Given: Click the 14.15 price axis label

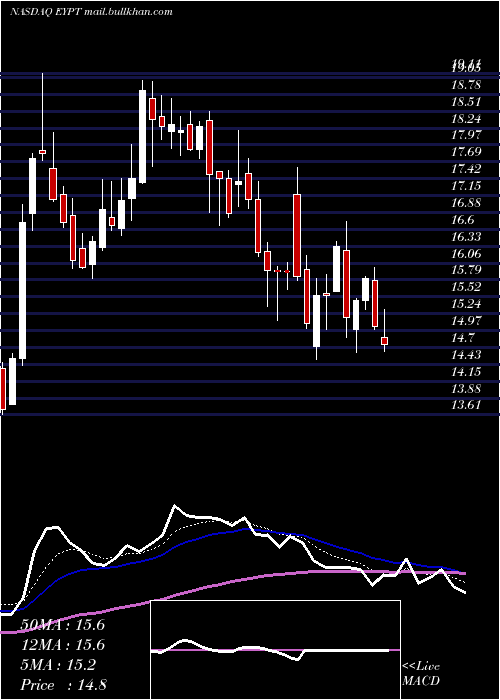Looking at the screenshot, I should coord(466,371).
